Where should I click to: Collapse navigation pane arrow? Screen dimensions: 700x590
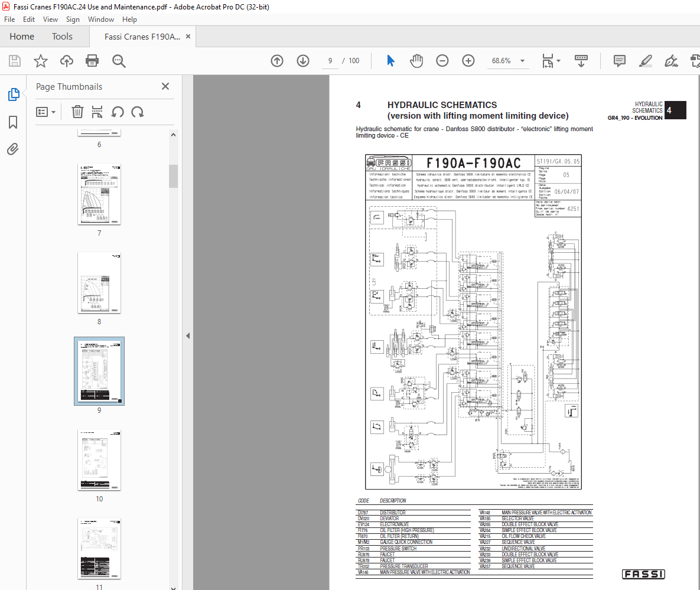(188, 335)
